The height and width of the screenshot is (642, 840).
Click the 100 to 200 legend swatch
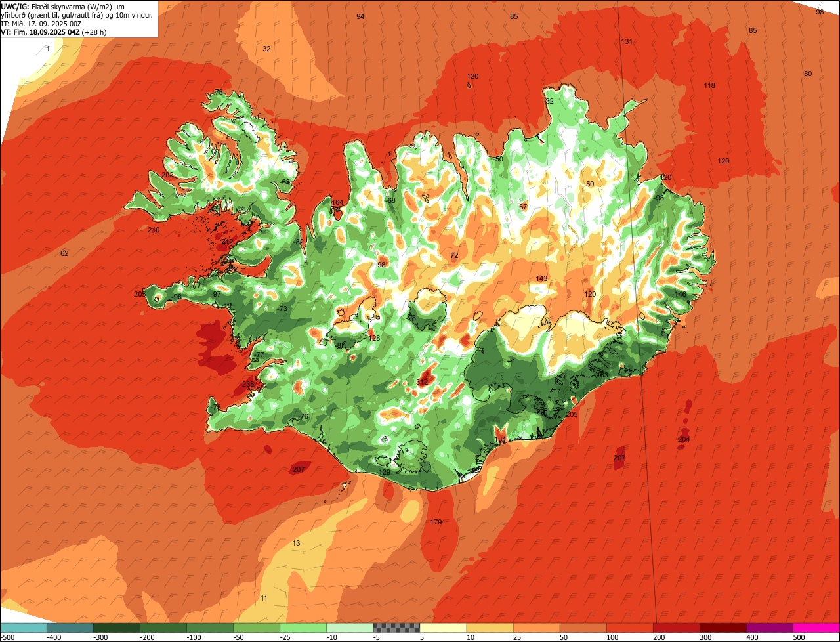(x=629, y=628)
